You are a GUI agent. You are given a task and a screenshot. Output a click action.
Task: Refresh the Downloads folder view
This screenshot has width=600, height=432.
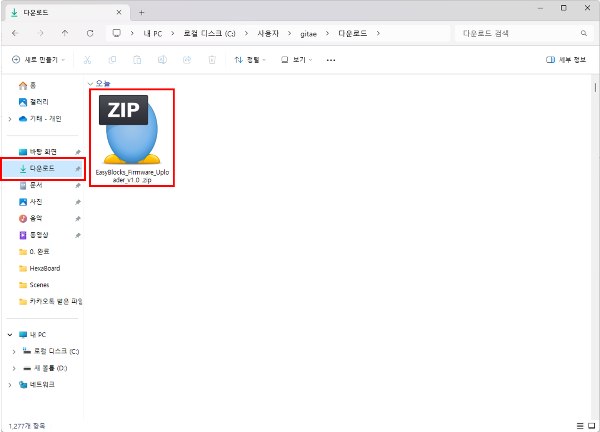[90, 33]
